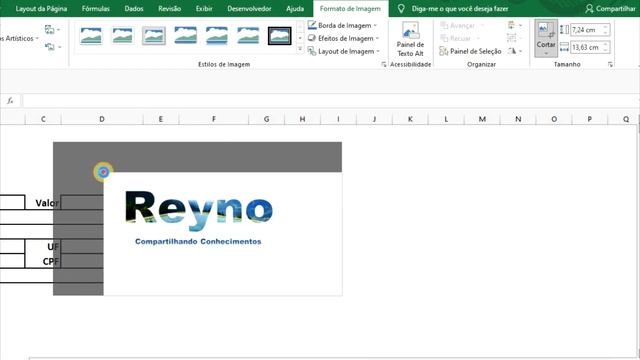Click the Valor cell label
The image size is (640, 360).
[x=47, y=203]
